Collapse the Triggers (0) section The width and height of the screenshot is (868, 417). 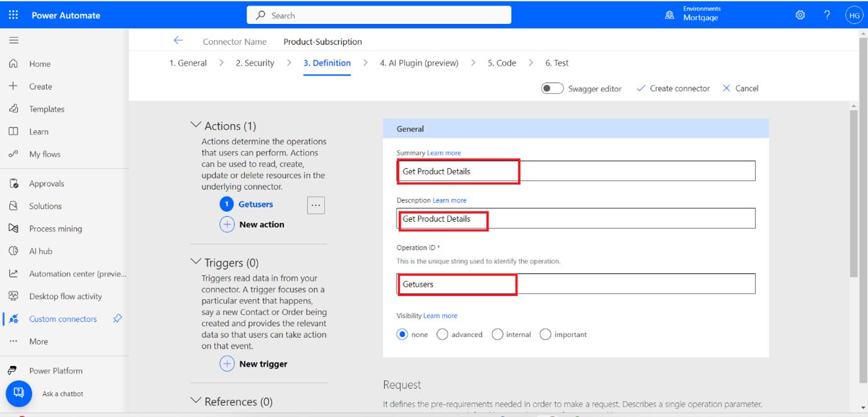(x=196, y=262)
